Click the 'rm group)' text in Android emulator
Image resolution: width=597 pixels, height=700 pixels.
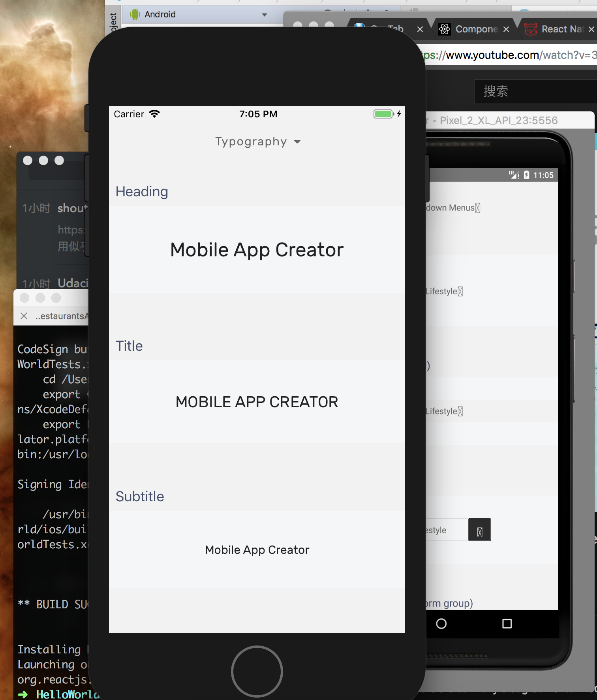pos(449,603)
